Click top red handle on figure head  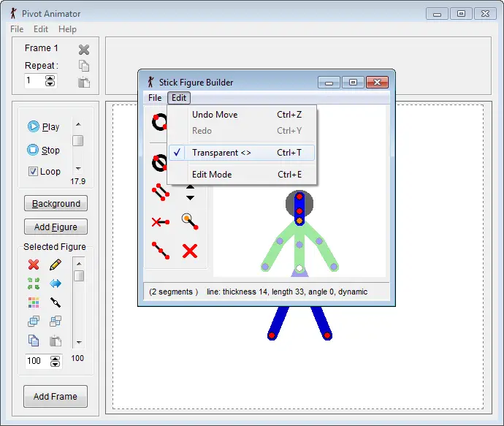(299, 197)
